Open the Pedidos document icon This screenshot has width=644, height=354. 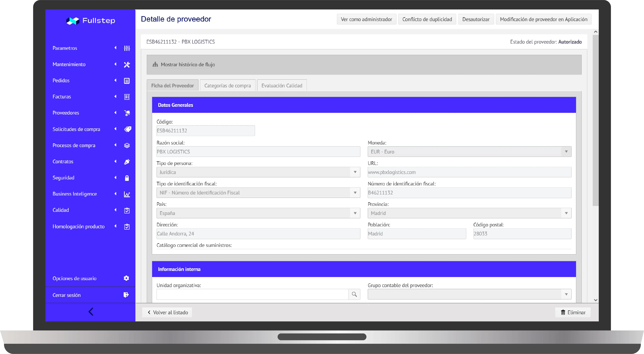[127, 80]
